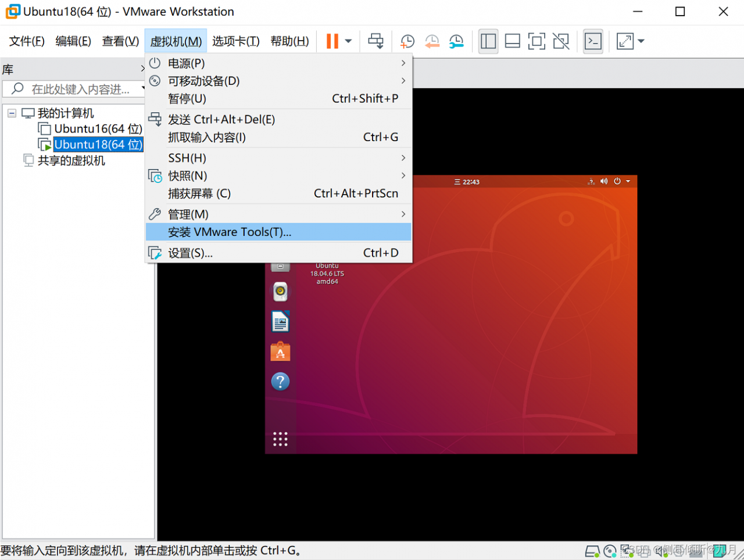
Task: Take a snapshot using the clock-plus icon
Action: click(x=407, y=41)
